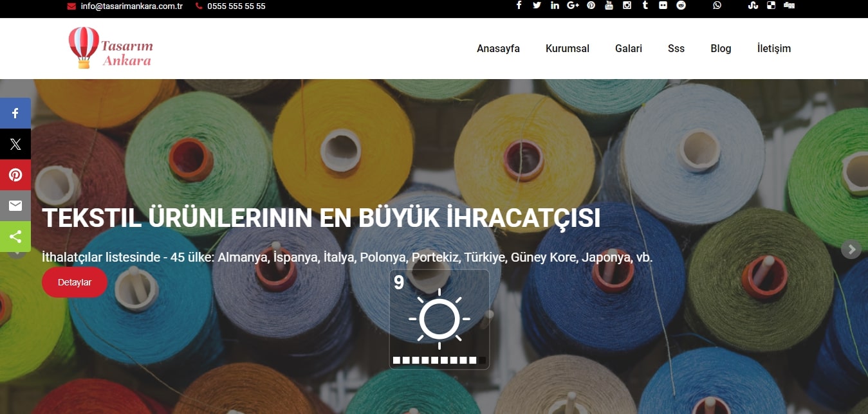Share via the blue Facebook sidebar button

coord(15,113)
